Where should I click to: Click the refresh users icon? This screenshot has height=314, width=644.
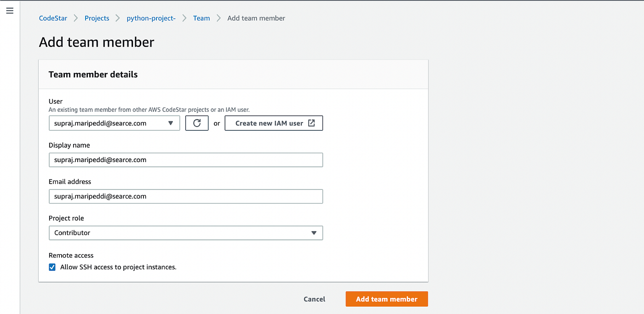tap(196, 123)
